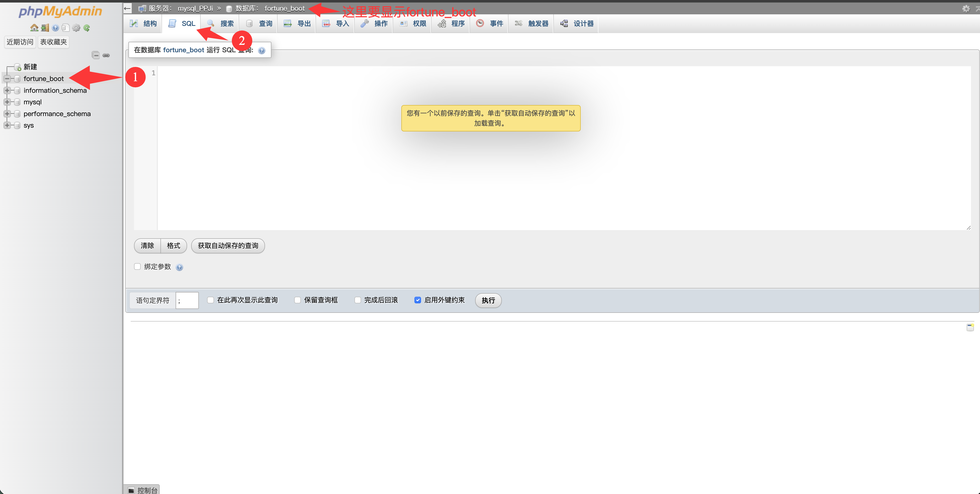Click the page settings gear at top right
980x494 pixels.
tap(966, 8)
